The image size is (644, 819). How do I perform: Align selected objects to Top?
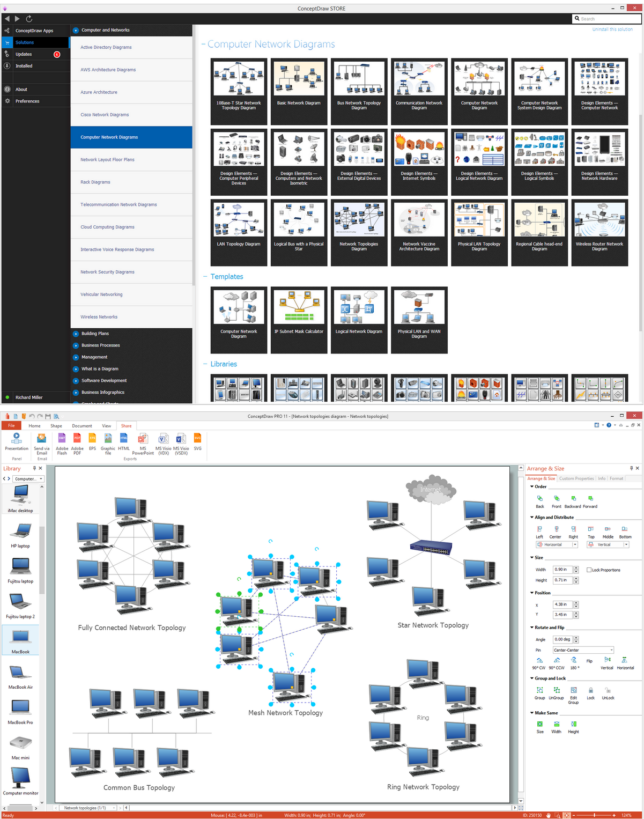(x=591, y=532)
